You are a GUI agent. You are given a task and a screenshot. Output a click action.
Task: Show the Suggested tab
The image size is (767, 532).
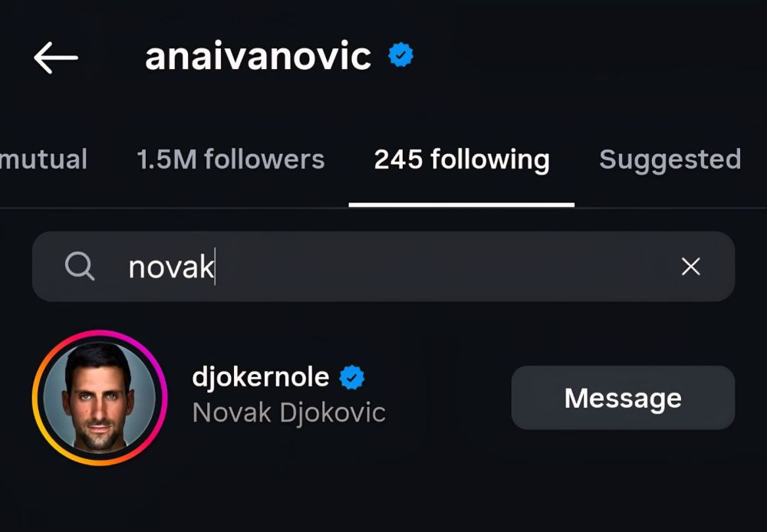(x=670, y=160)
